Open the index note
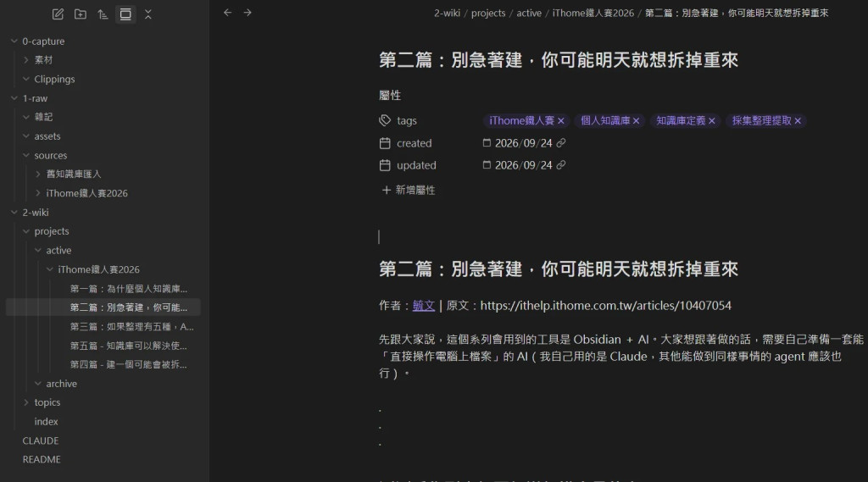Image resolution: width=868 pixels, height=482 pixels. 46,422
